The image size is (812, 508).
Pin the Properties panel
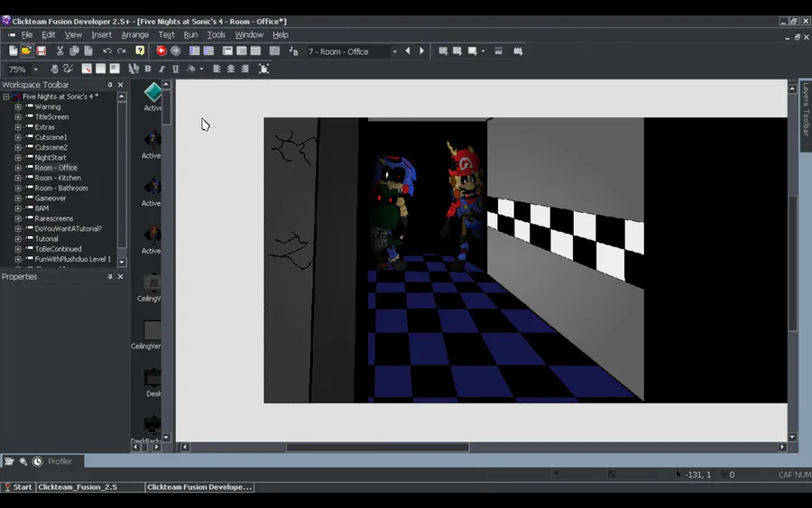tap(110, 277)
